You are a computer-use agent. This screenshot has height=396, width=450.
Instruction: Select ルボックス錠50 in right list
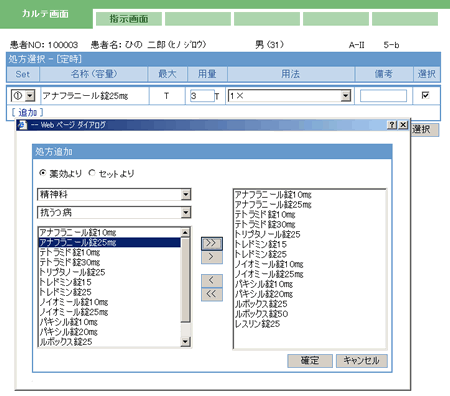pyautogui.click(x=310, y=314)
